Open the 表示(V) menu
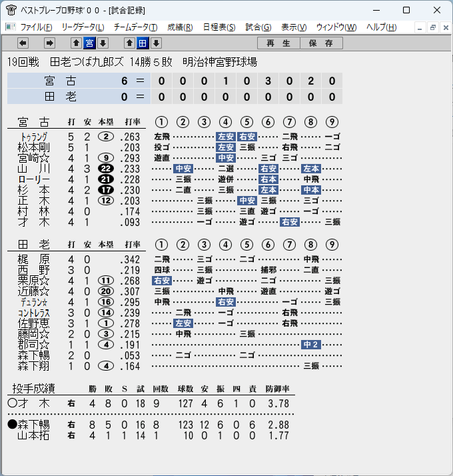 [x=294, y=27]
